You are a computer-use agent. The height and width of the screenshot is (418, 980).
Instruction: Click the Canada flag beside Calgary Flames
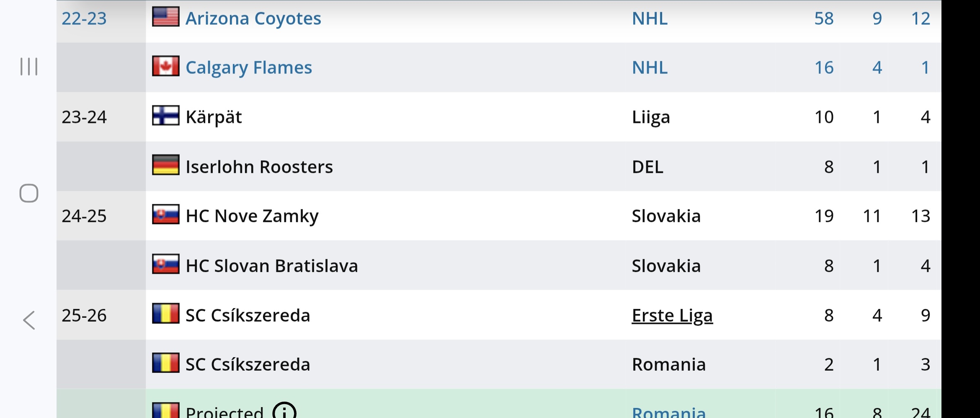165,66
